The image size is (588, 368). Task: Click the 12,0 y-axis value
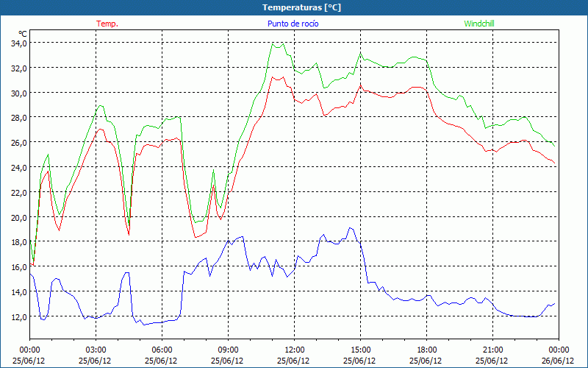pyautogui.click(x=19, y=316)
